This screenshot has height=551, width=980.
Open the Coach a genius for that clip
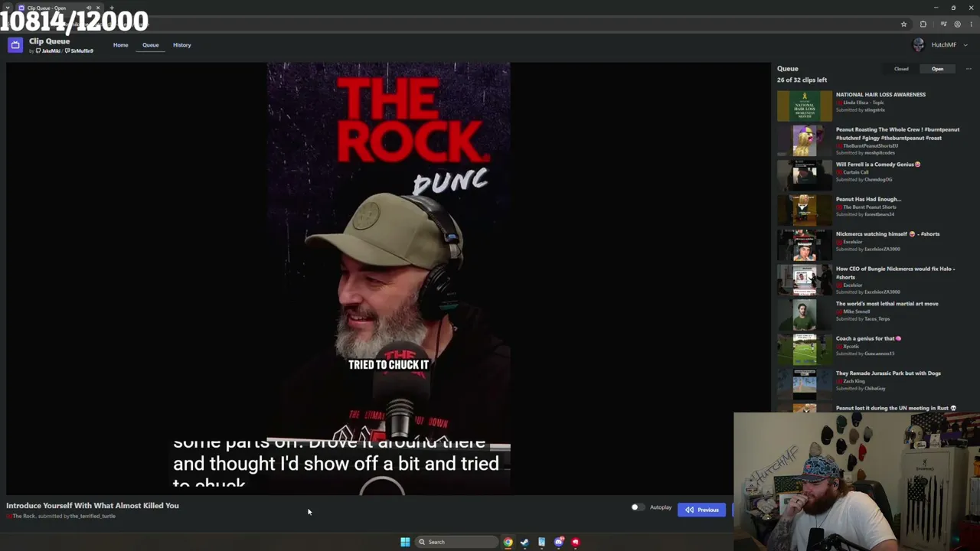click(868, 338)
